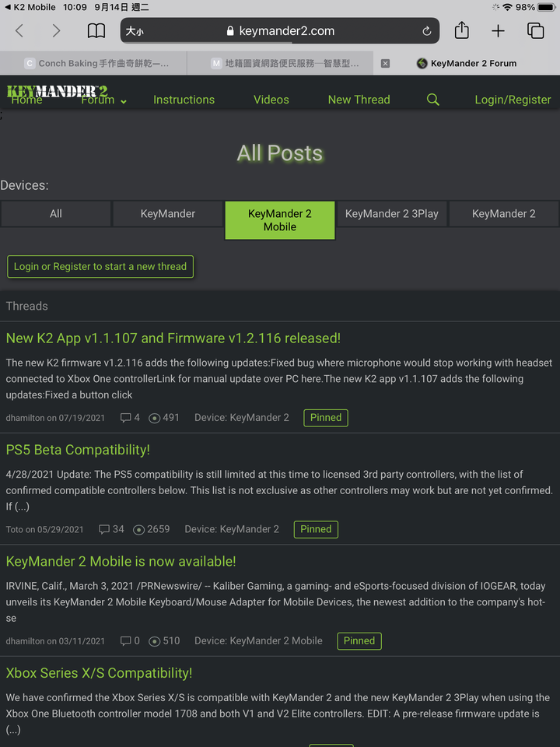
Task: Filter posts by KeyMander device
Action: (x=168, y=214)
